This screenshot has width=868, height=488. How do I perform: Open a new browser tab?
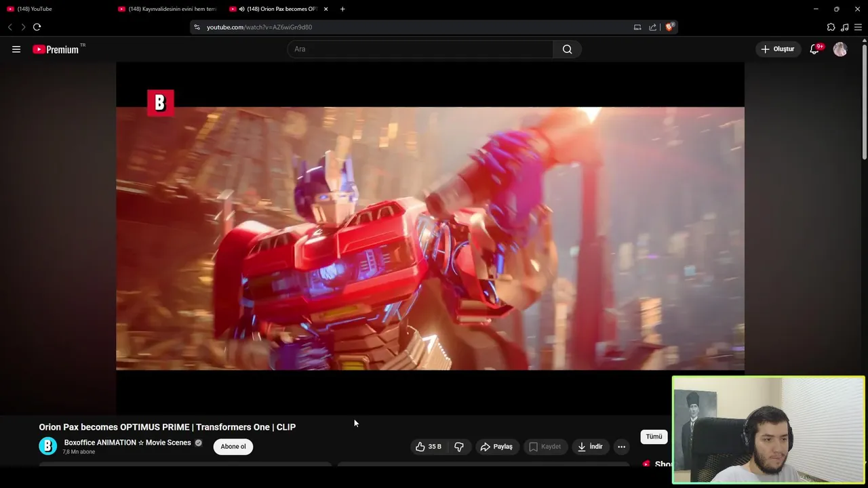pyautogui.click(x=342, y=9)
